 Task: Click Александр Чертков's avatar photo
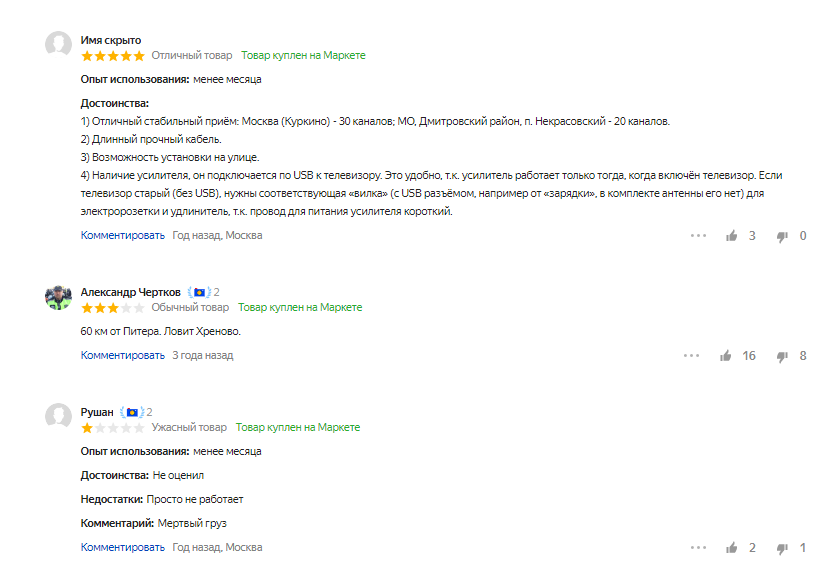coord(58,296)
